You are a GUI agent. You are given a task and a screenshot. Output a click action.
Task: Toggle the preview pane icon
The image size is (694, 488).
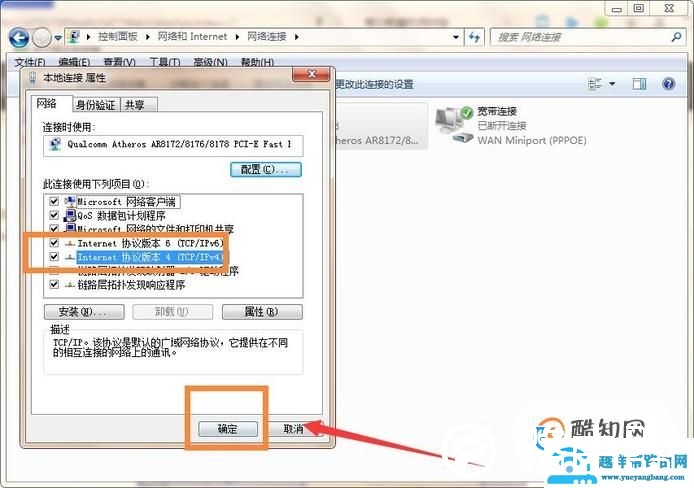pyautogui.click(x=639, y=84)
